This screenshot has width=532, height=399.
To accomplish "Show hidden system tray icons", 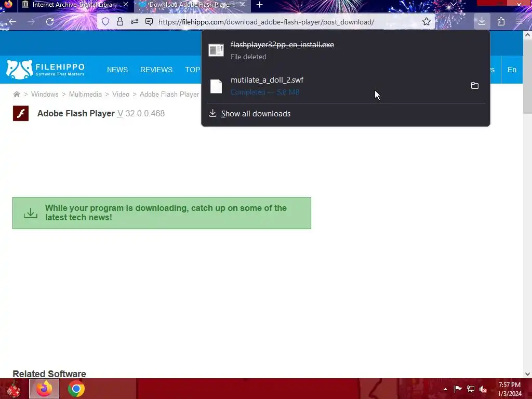I will coord(445,389).
